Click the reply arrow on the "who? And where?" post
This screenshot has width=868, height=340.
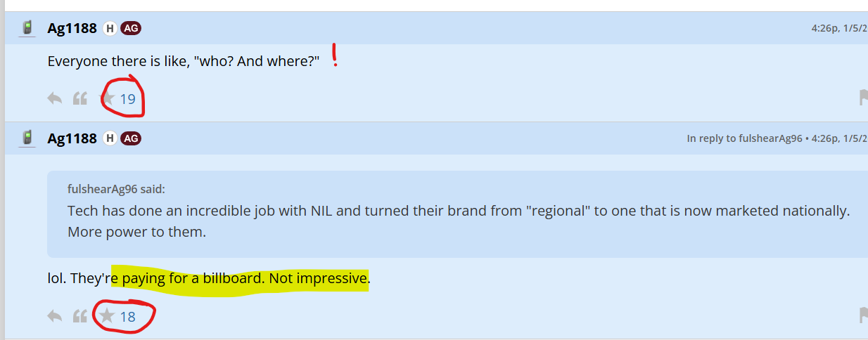pos(55,98)
